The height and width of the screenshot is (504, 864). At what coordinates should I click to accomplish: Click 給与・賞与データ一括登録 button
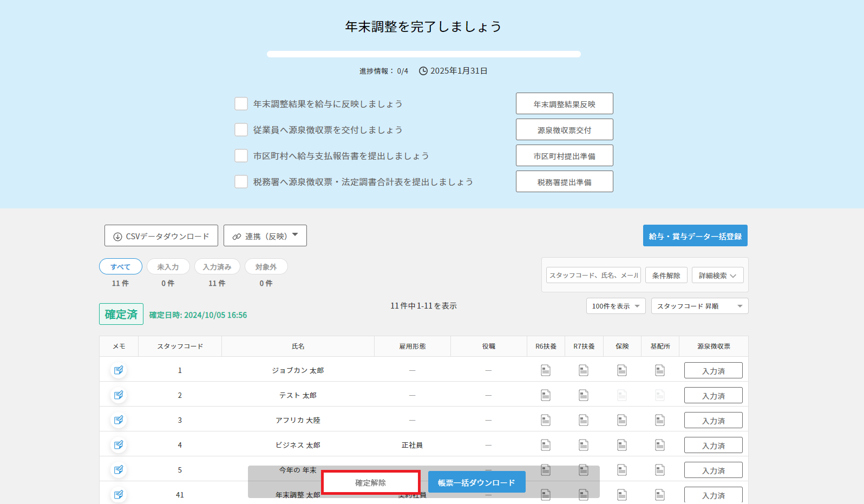click(695, 236)
